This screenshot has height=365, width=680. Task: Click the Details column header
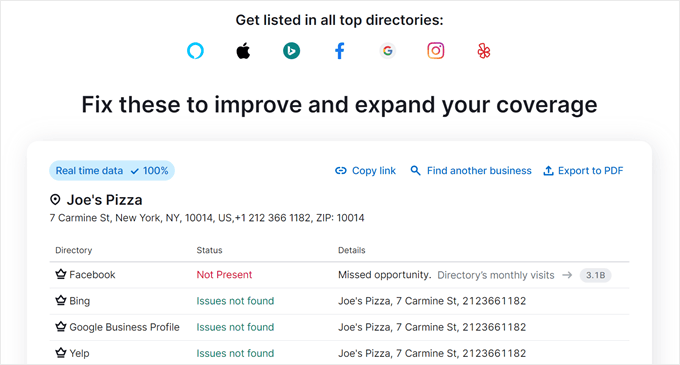click(x=352, y=250)
